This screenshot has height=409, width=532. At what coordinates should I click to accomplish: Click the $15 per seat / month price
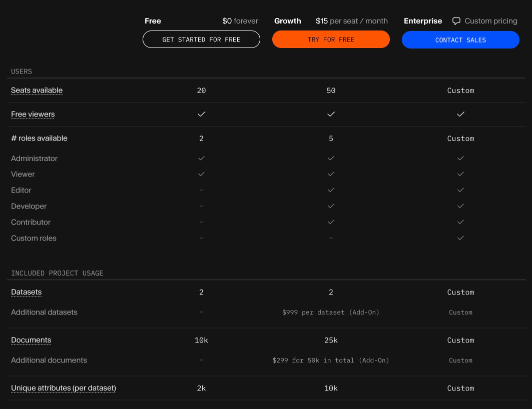point(351,21)
